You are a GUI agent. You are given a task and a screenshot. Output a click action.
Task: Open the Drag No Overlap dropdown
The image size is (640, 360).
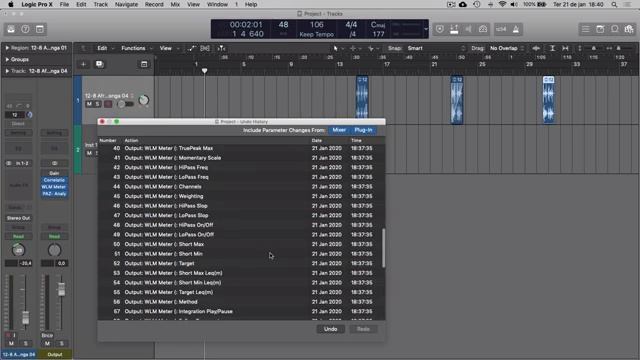507,48
